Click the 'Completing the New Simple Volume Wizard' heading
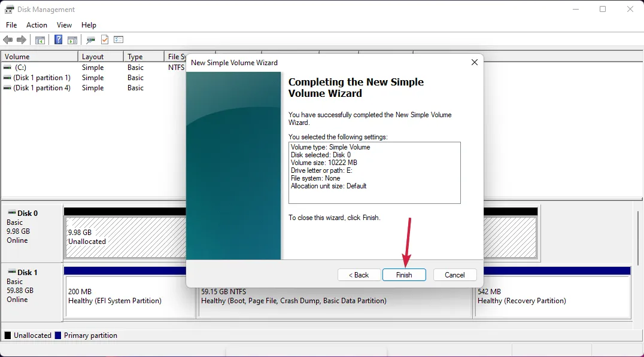Image resolution: width=644 pixels, height=357 pixels. (356, 88)
